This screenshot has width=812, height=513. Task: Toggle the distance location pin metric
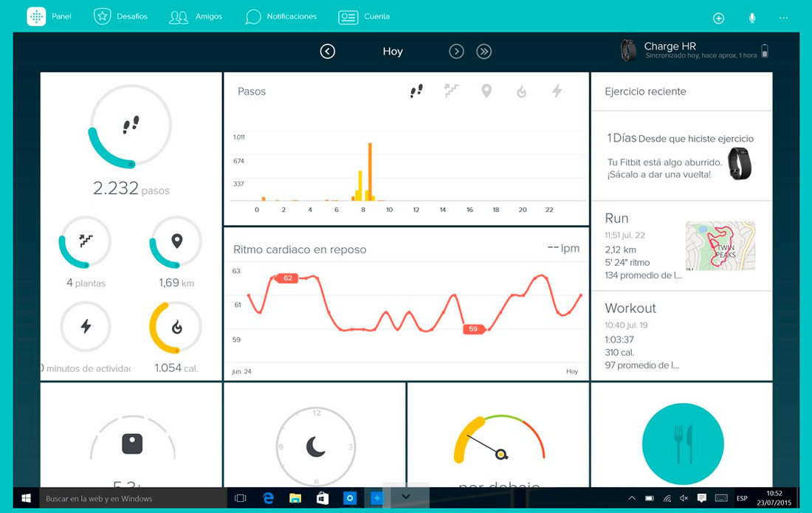486,91
